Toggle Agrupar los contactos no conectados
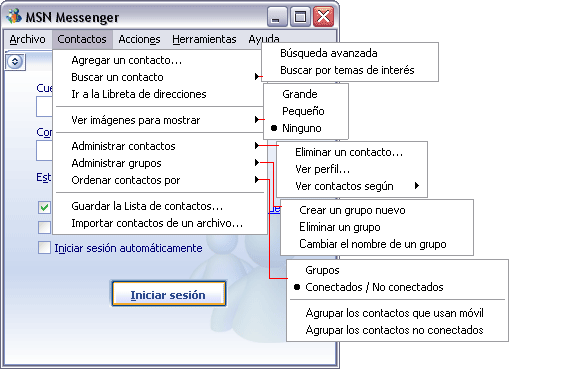This screenshot has height=369, width=566. 397,330
